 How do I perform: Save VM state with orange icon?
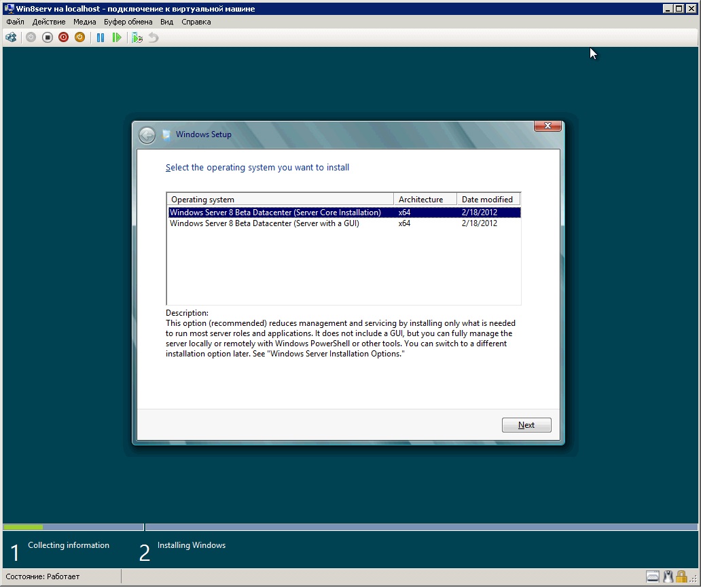pyautogui.click(x=79, y=37)
